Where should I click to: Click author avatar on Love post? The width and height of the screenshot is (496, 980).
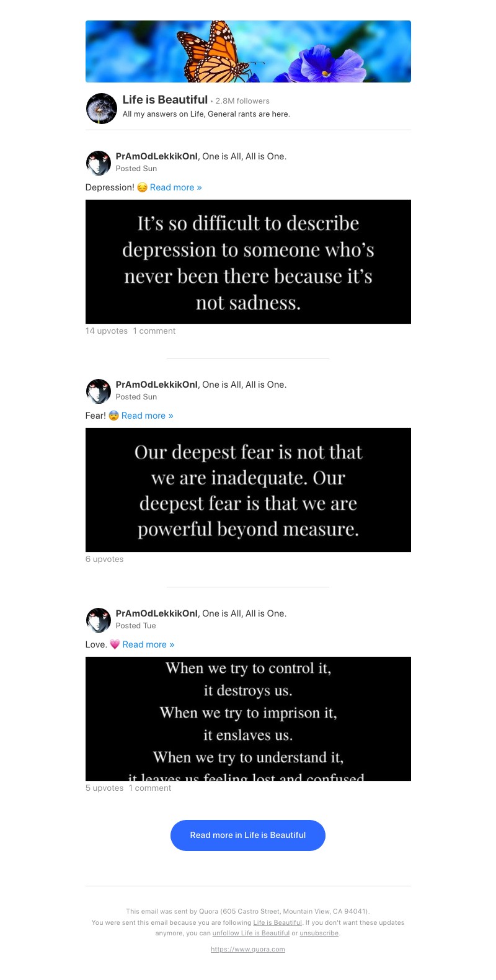[x=98, y=620]
